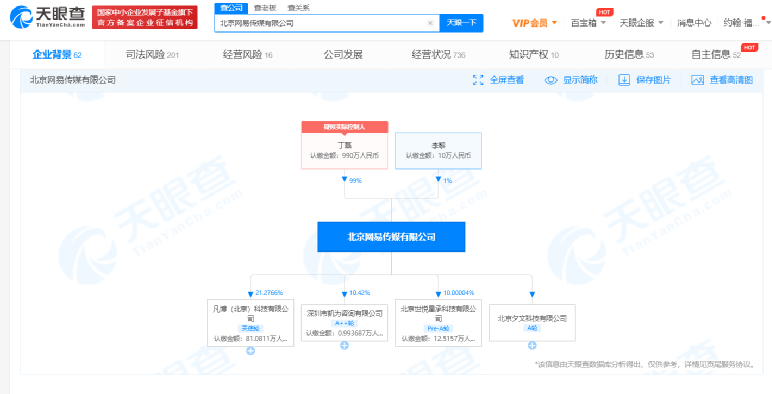This screenshot has height=394, width=772.
Task: Click the 查看高清图 picture icon
Action: tap(697, 80)
